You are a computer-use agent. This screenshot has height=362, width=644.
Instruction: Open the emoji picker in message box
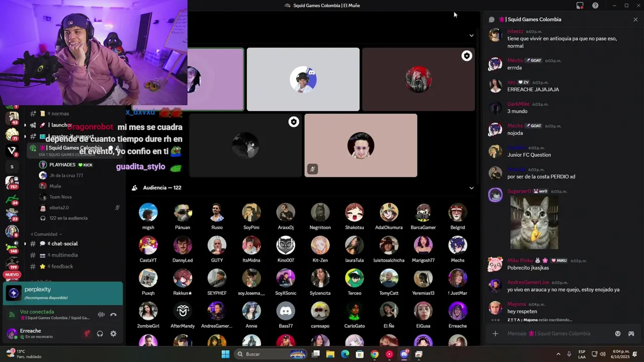click(618, 333)
